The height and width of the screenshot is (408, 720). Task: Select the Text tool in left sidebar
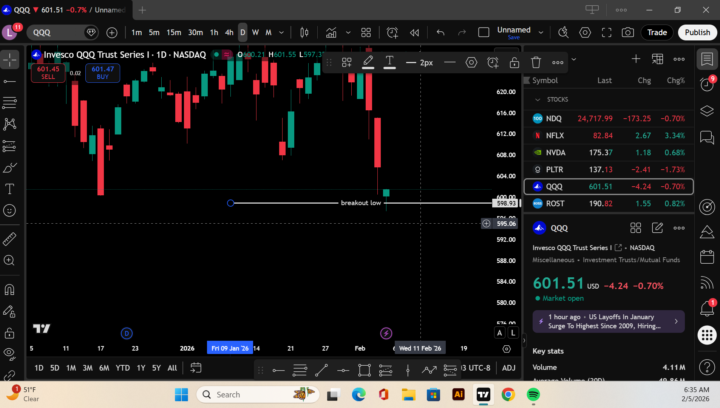pyautogui.click(x=10, y=189)
